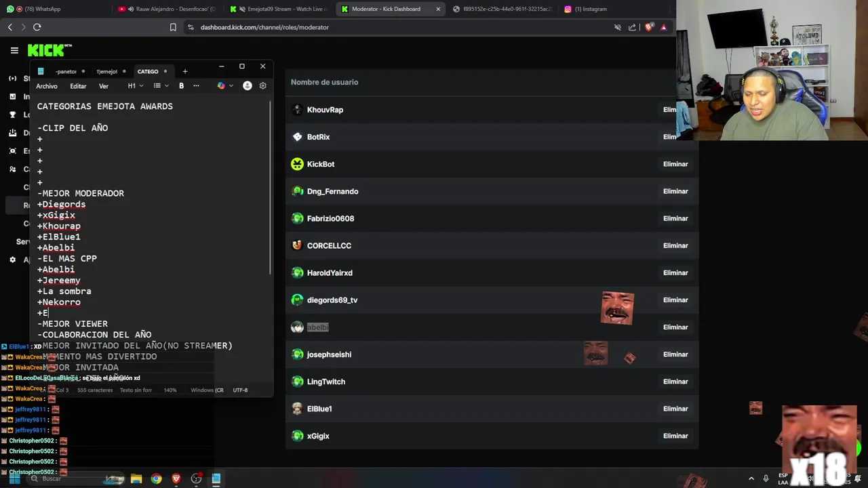
Task: Click the BotRix avatar icon
Action: [x=297, y=137]
